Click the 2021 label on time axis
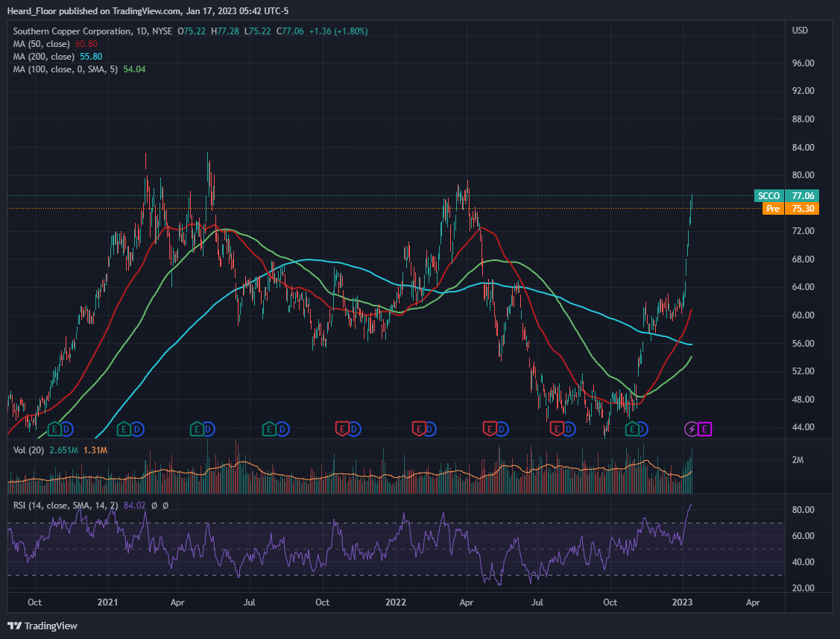840x639 pixels. click(x=107, y=602)
